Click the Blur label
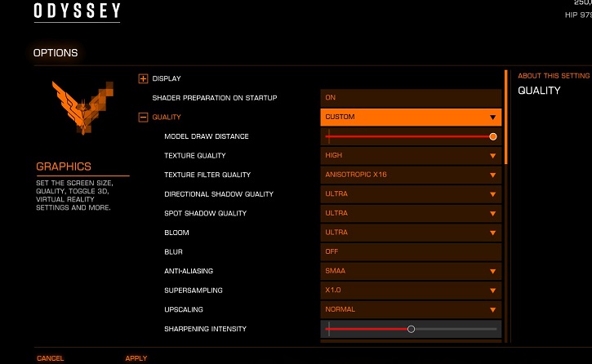Image resolution: width=592 pixels, height=364 pixels. click(173, 251)
